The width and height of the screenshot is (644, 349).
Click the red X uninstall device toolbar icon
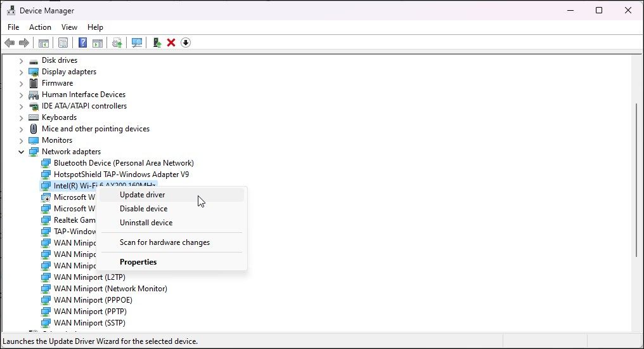point(171,43)
